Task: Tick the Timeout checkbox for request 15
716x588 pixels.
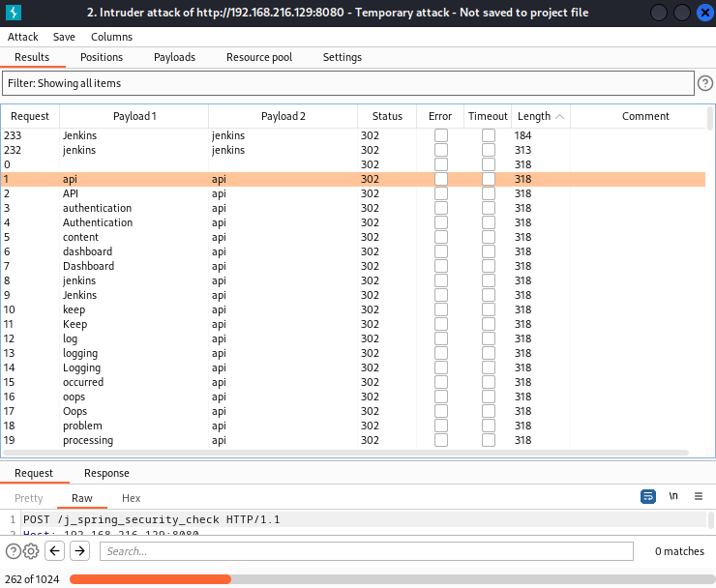Action: [489, 382]
